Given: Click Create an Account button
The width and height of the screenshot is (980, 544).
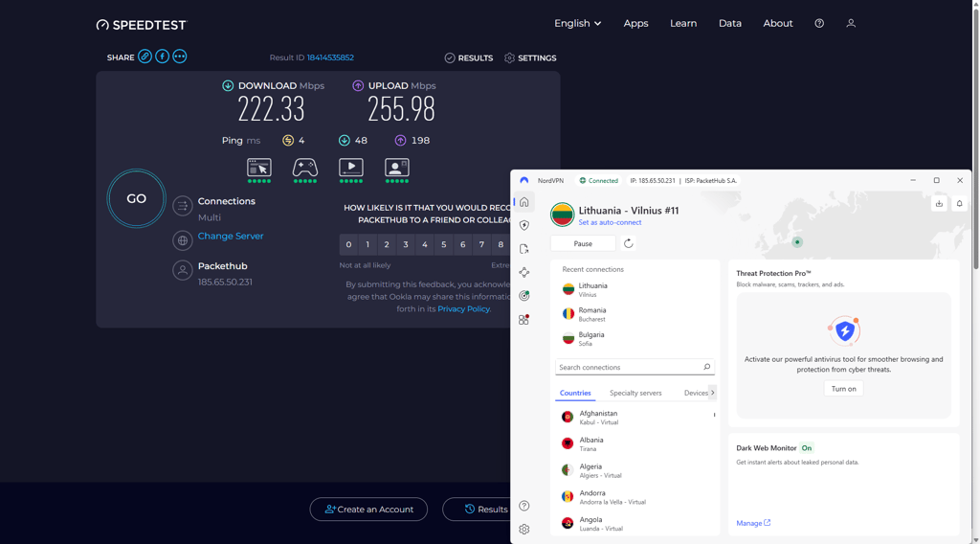Looking at the screenshot, I should pos(368,509).
